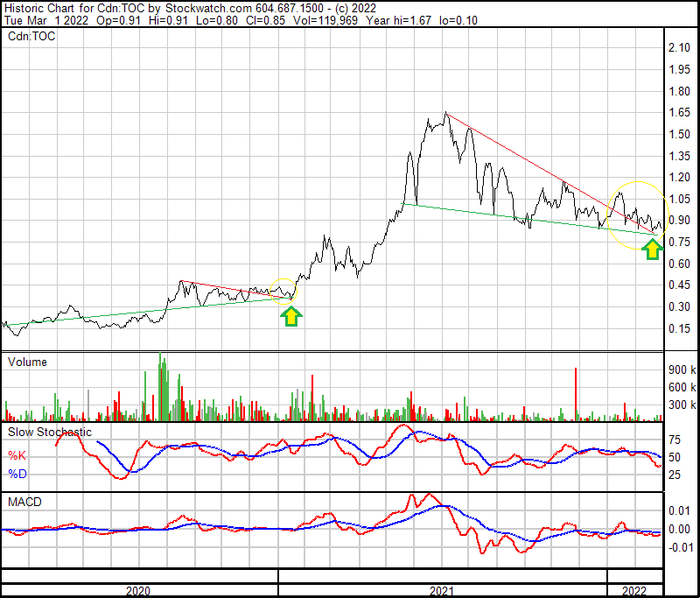Screen dimensions: 700x598
Task: Click the 2021 year label on timeline
Action: point(442,591)
